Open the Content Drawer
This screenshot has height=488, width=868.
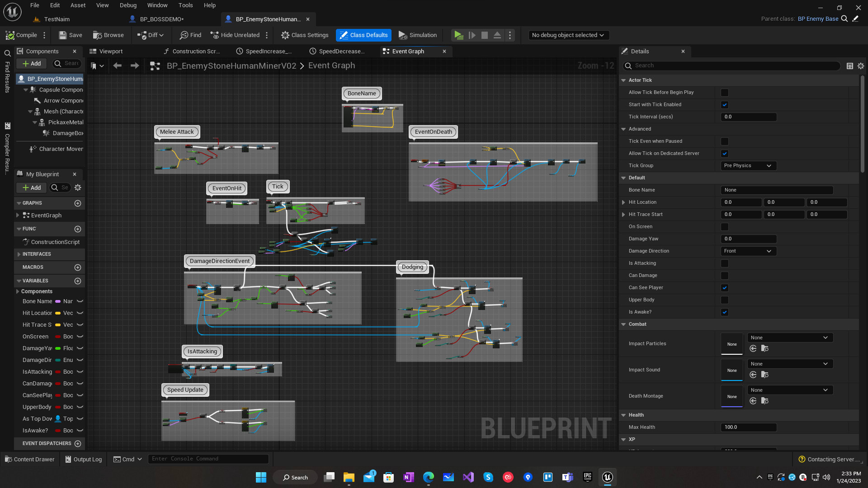pyautogui.click(x=30, y=459)
